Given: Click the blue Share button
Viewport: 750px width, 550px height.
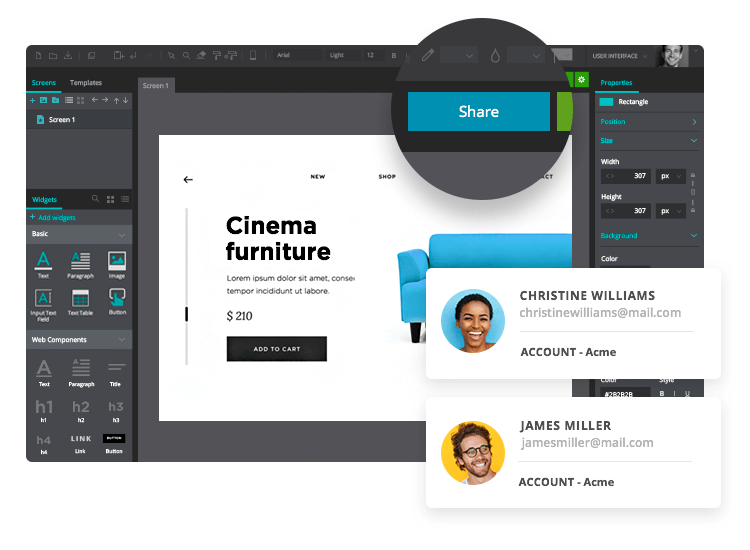Looking at the screenshot, I should click(x=479, y=111).
